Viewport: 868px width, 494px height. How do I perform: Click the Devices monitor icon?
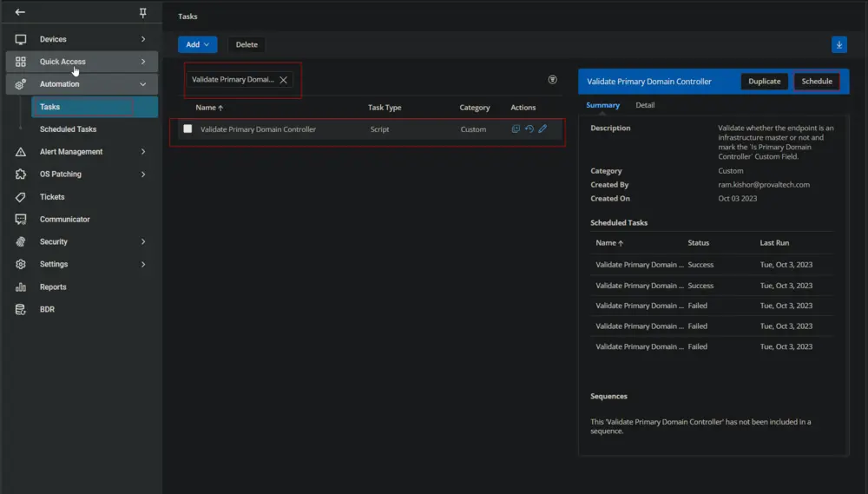point(21,39)
